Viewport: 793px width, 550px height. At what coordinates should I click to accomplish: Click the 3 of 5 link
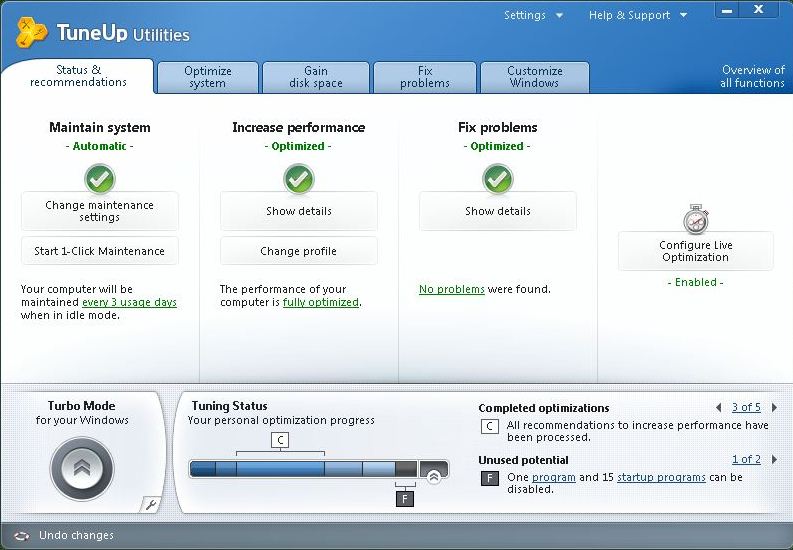click(746, 407)
